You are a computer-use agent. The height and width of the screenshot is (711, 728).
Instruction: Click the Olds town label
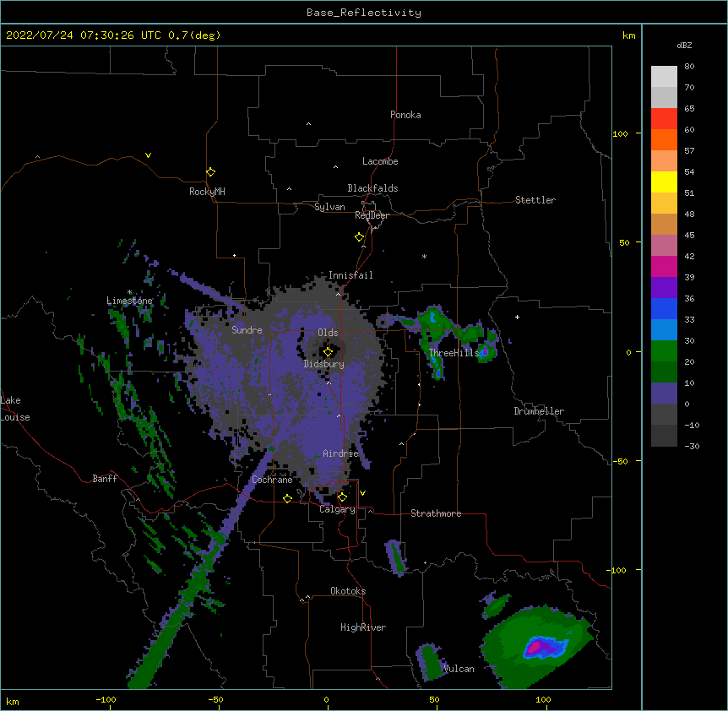click(x=328, y=333)
